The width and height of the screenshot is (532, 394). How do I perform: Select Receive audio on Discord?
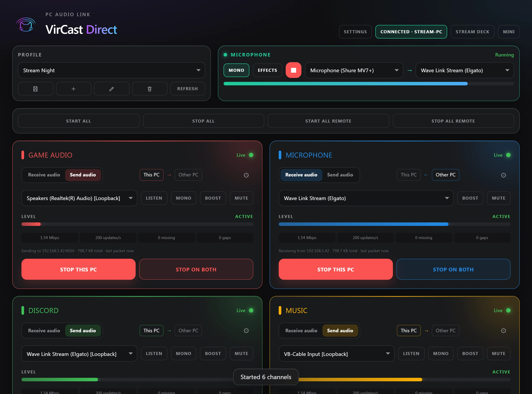(x=44, y=331)
